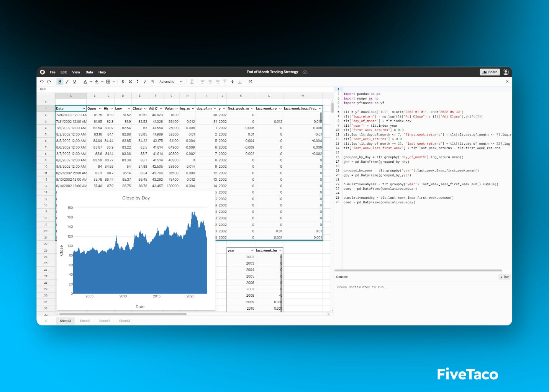Run the code with Run button
Screen dimensions: 549x392
(x=505, y=277)
